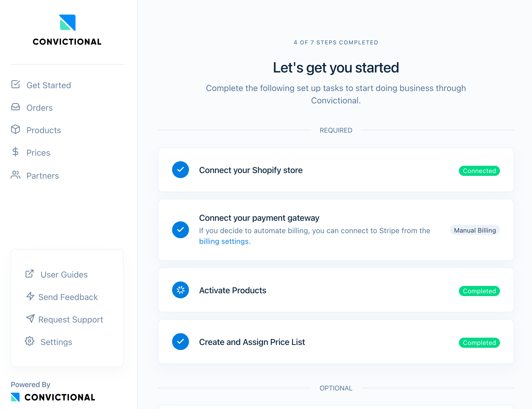
Task: Open the Orders menu item
Action: [39, 108]
